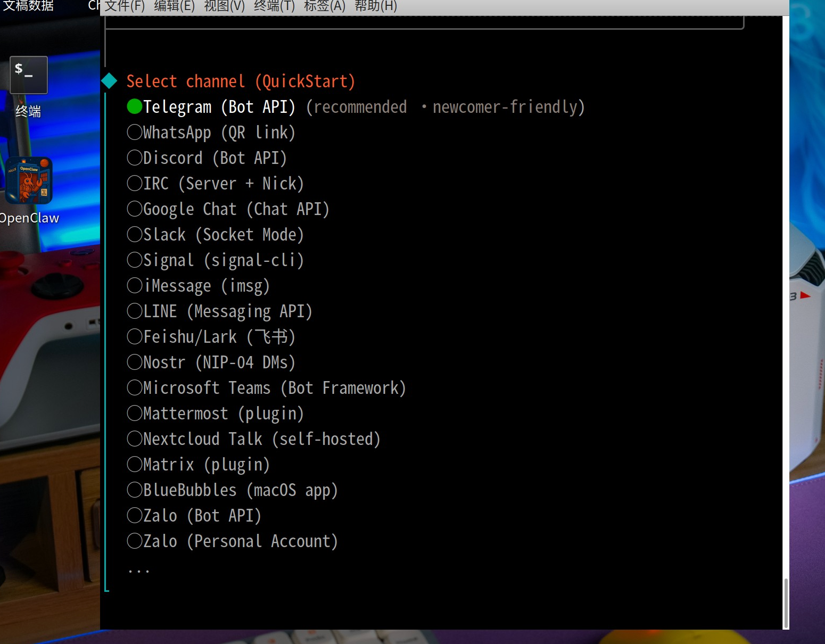The height and width of the screenshot is (644, 825).
Task: Choose iMessage (imsg) radio option
Action: [135, 285]
